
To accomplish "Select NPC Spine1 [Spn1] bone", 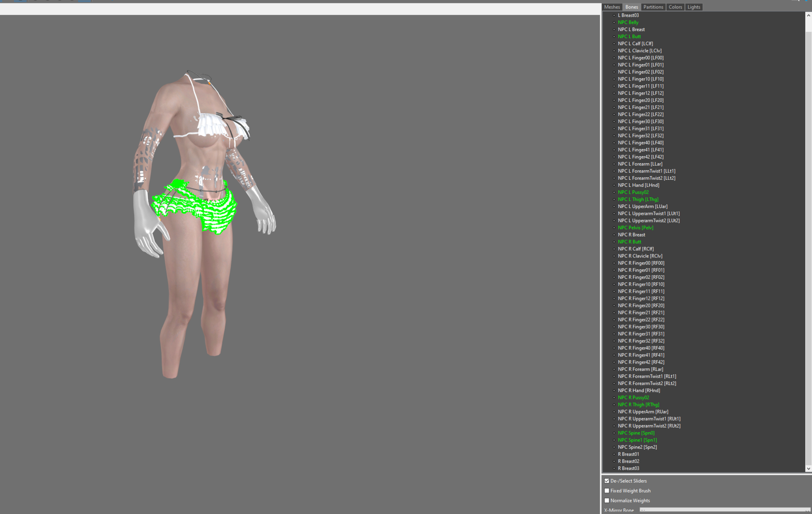I will (637, 440).
